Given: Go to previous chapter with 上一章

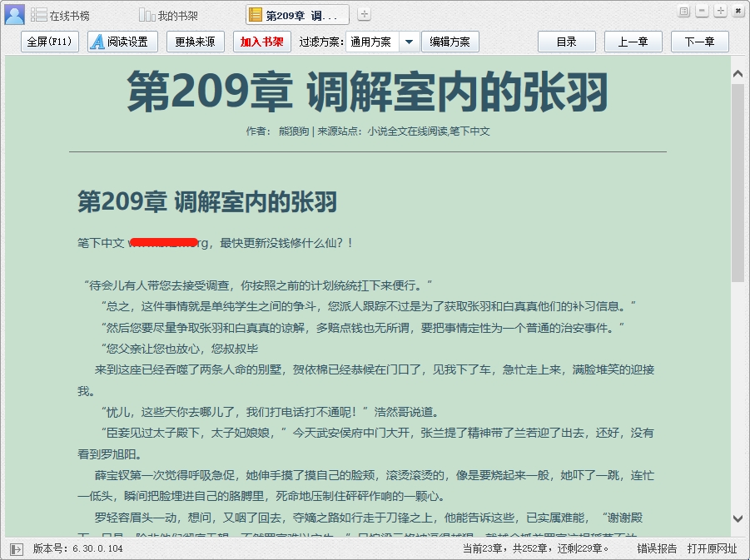Looking at the screenshot, I should tap(633, 42).
